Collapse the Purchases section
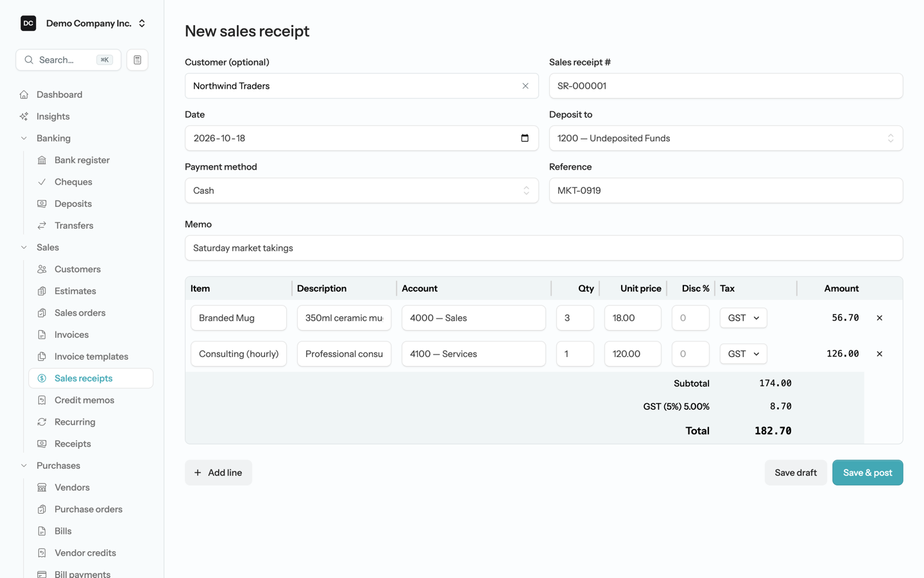The height and width of the screenshot is (578, 924). pyautogui.click(x=24, y=466)
